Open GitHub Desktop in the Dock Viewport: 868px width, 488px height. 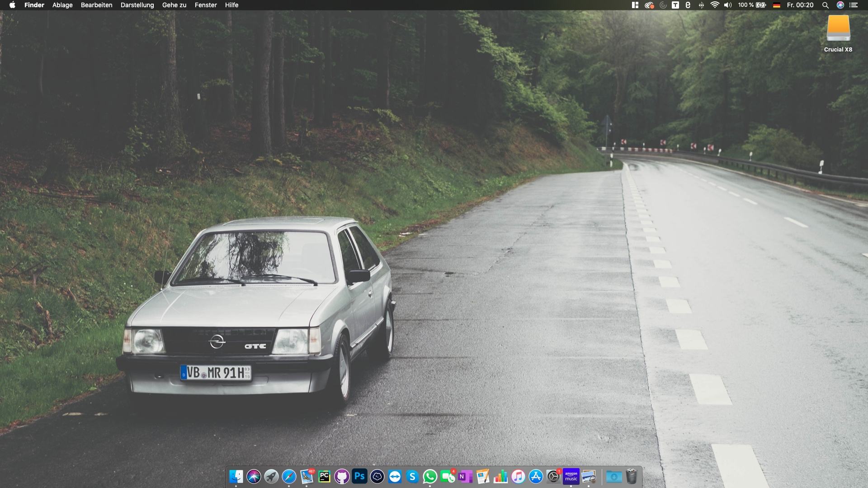[342, 476]
